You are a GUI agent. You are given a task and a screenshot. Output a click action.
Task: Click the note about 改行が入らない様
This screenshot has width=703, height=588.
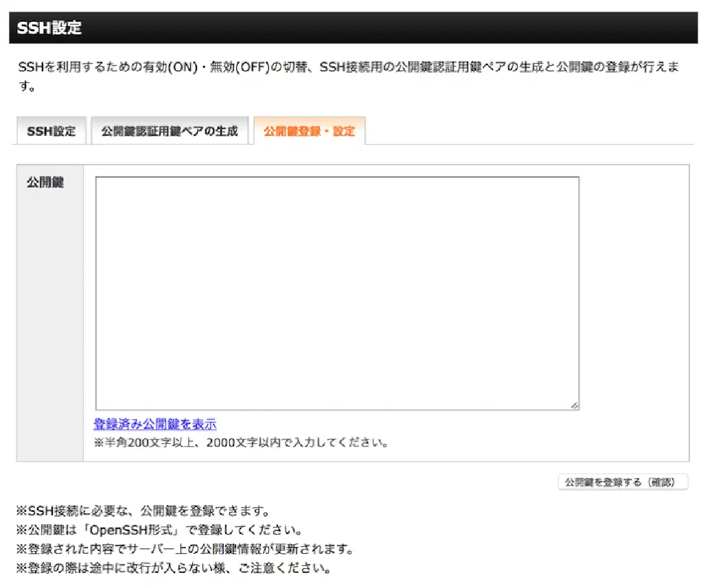click(x=174, y=569)
